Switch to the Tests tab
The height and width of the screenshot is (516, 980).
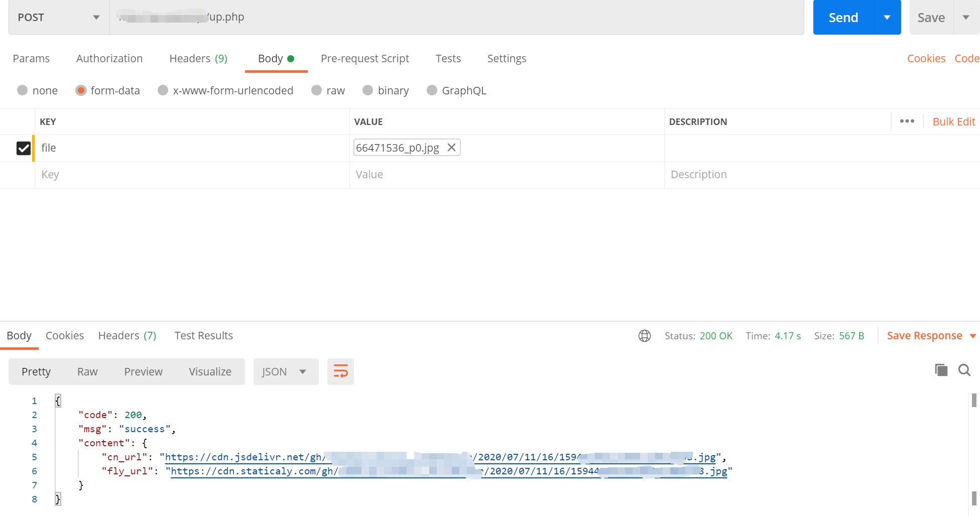click(448, 58)
